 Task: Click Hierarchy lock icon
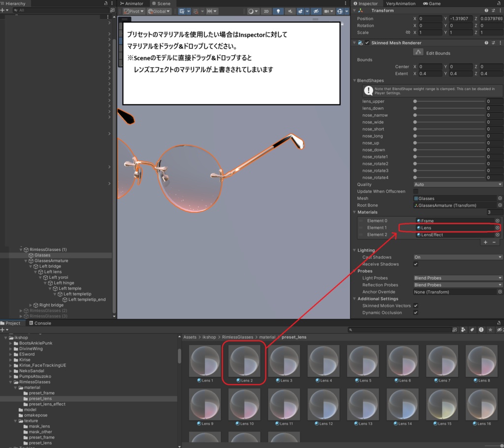click(106, 3)
